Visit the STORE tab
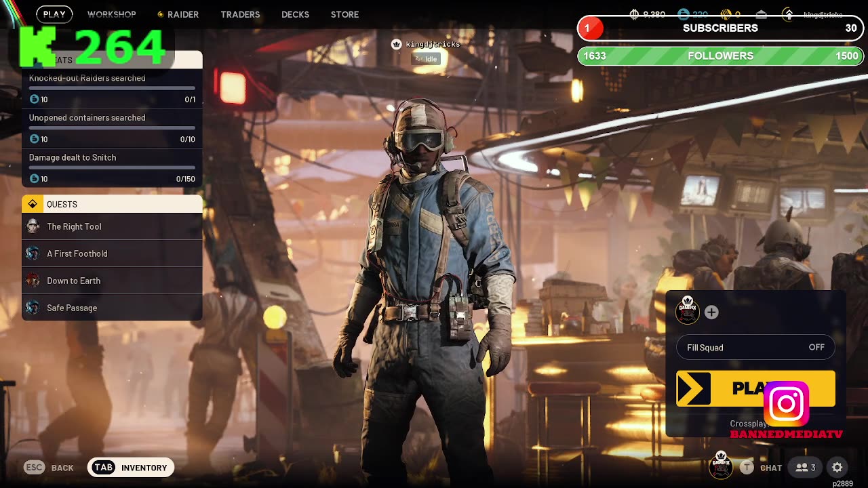This screenshot has height=488, width=868. (x=344, y=14)
